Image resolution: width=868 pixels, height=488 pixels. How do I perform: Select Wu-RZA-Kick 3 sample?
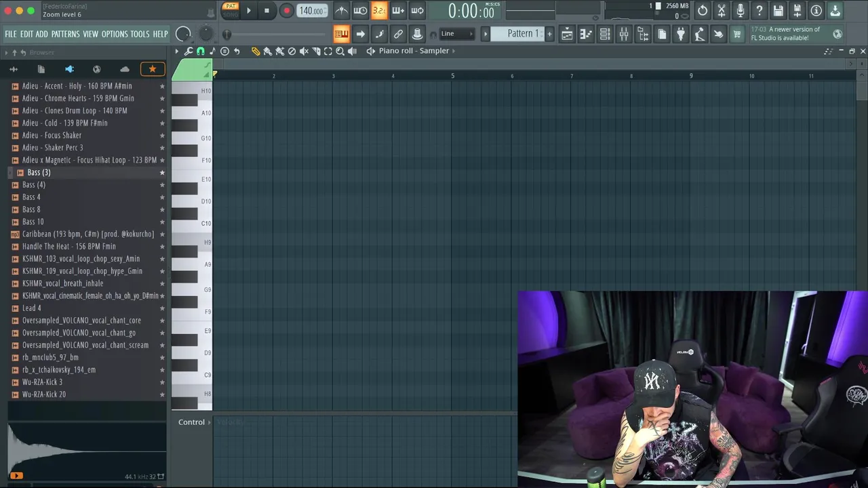(x=42, y=382)
